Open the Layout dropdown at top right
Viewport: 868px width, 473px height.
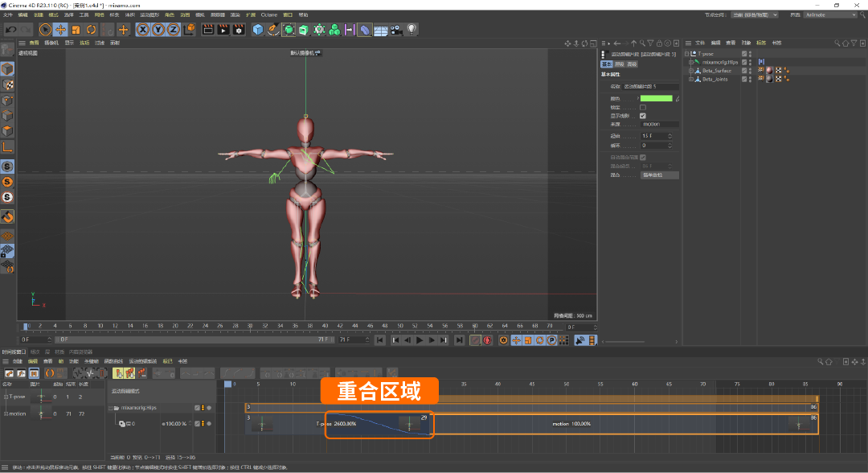coord(830,15)
